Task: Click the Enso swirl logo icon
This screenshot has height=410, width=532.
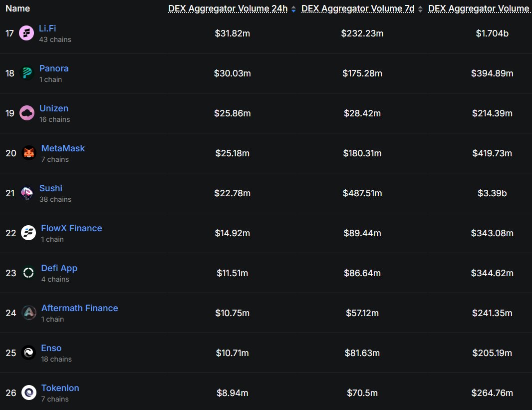Action: point(28,353)
